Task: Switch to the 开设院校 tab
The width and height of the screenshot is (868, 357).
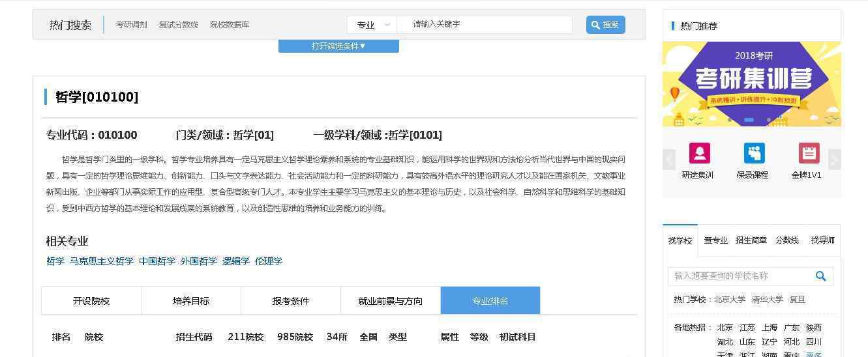Action: (91, 301)
